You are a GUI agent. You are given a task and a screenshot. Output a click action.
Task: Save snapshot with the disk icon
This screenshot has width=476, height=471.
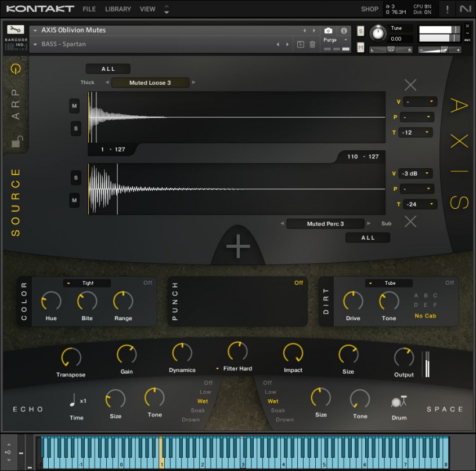(x=300, y=44)
